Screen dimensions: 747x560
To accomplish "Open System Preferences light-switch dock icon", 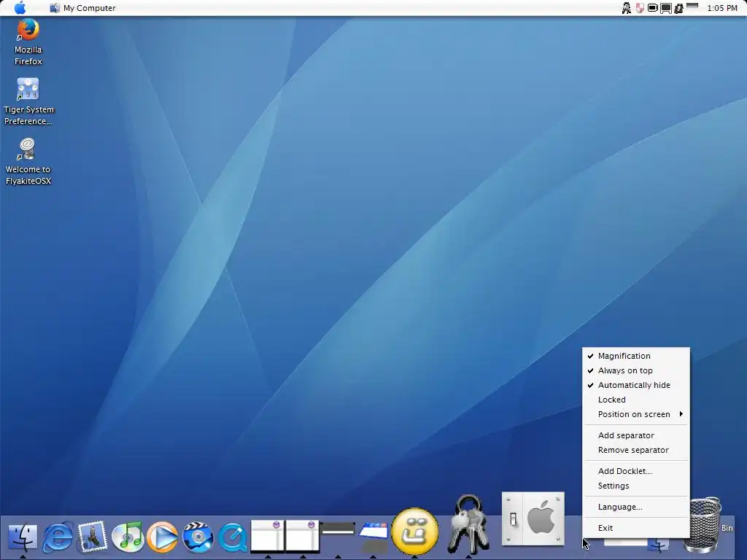I will pyautogui.click(x=533, y=518).
